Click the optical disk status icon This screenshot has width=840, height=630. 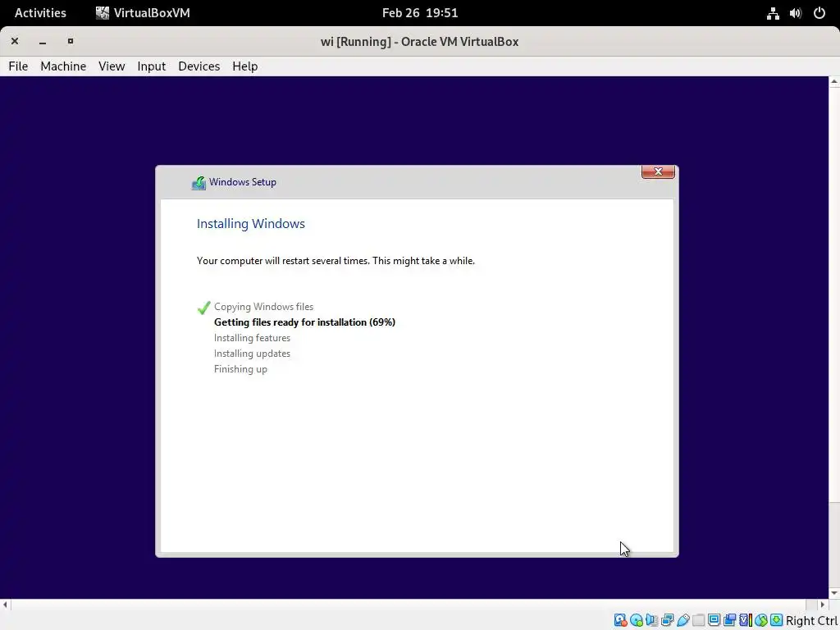636,620
